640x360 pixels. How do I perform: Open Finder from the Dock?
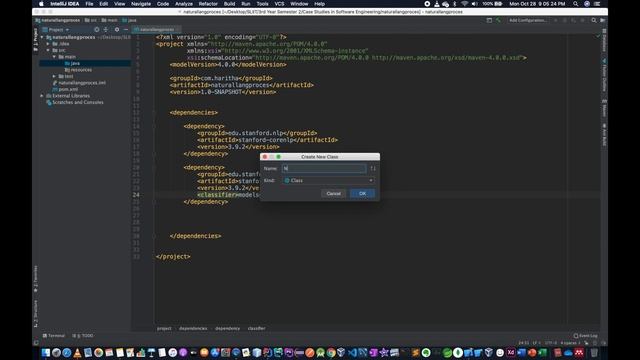(x=46, y=353)
